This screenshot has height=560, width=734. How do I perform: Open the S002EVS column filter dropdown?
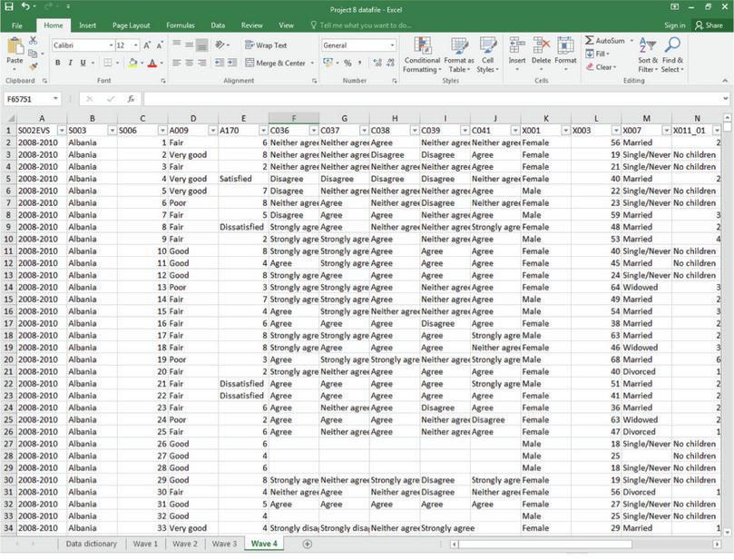(x=62, y=130)
